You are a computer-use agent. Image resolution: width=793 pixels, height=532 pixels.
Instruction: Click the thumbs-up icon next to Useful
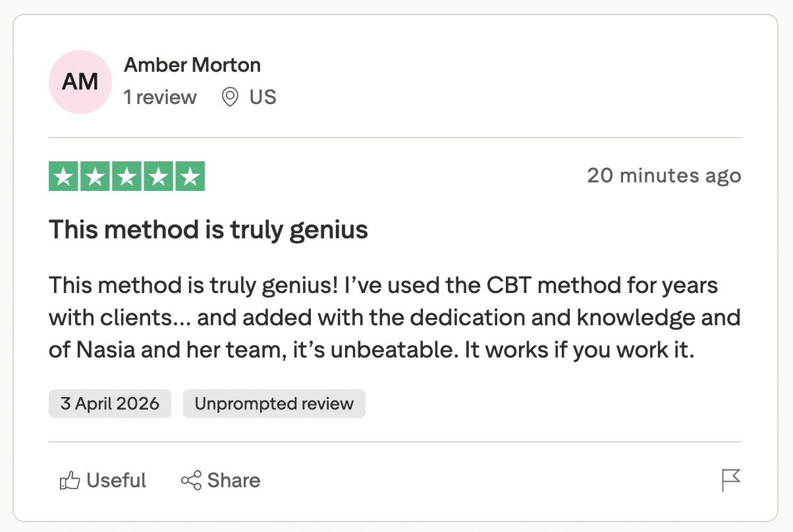tap(70, 480)
